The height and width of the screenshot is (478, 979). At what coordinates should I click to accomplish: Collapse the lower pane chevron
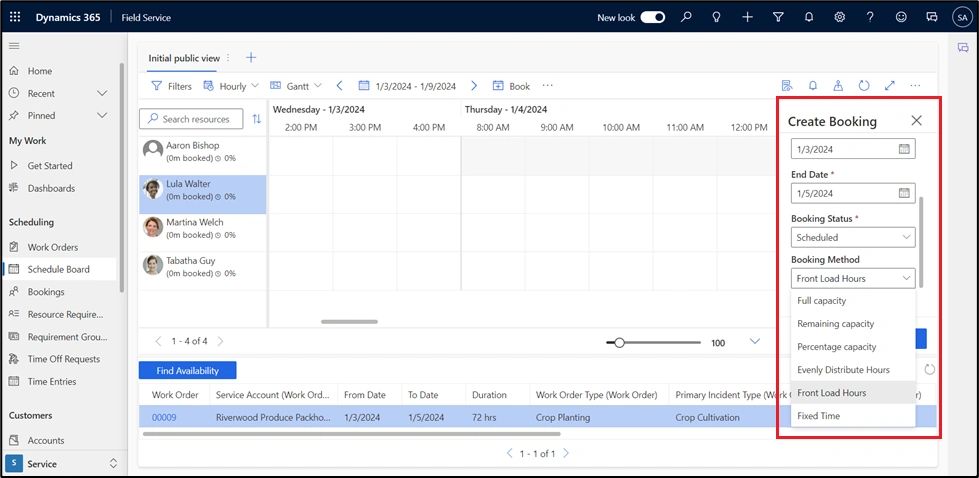[755, 341]
